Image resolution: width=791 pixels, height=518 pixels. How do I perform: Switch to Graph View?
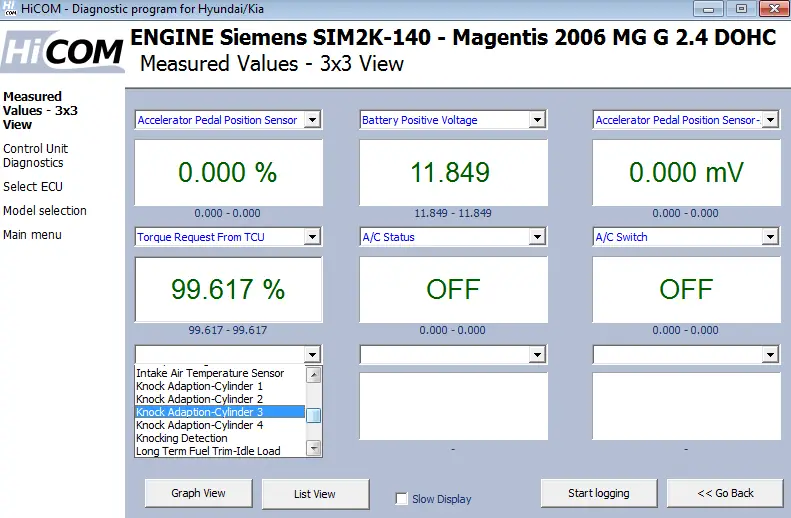point(198,493)
